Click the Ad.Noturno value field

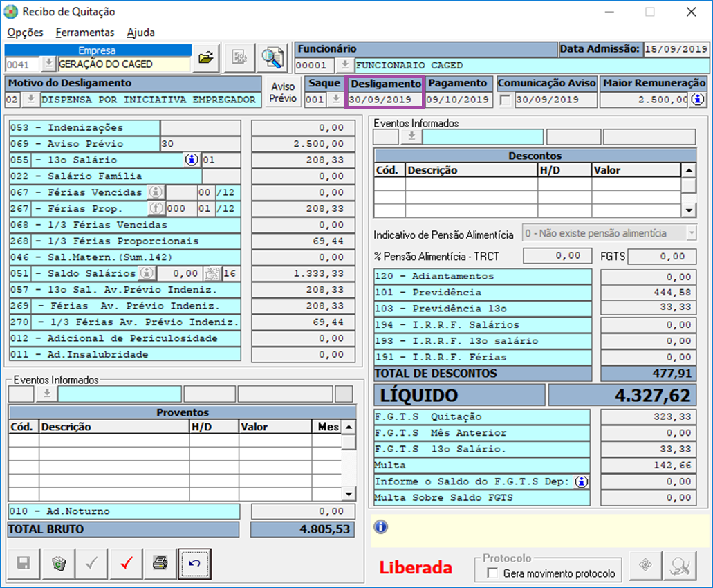(303, 511)
